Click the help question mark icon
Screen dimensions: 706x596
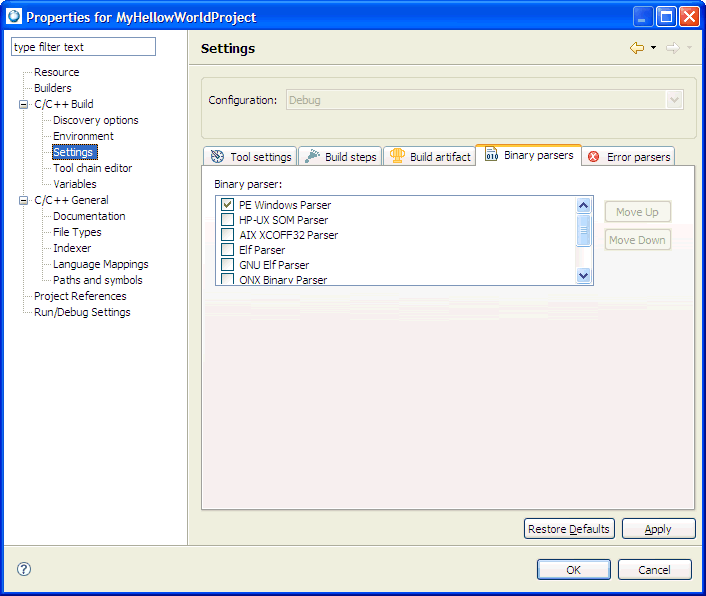24,569
